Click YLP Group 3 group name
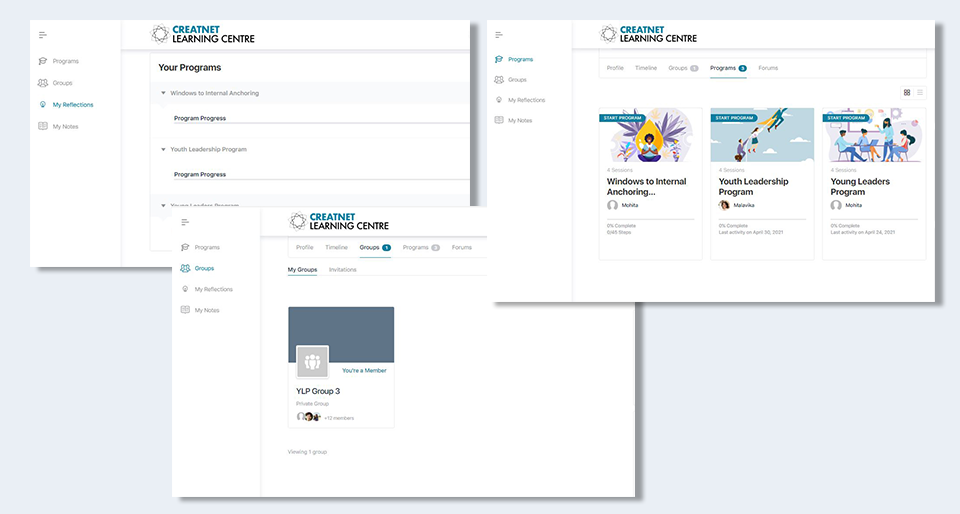Screen dimensions: 960x514 (318, 391)
